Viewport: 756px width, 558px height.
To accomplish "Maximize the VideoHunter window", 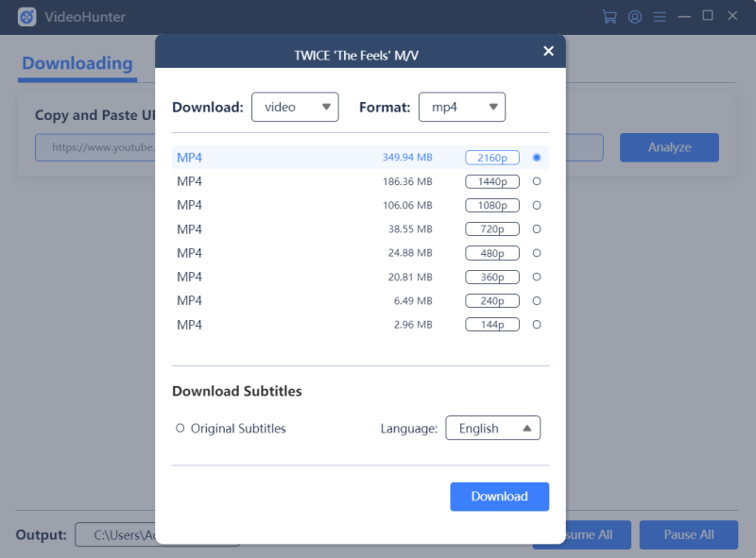I will [708, 16].
